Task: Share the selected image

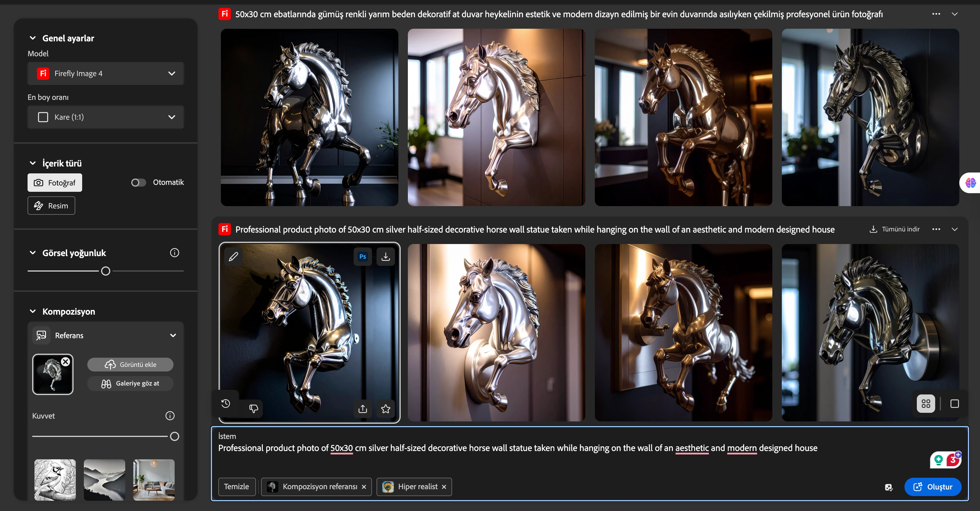Action: pos(362,409)
